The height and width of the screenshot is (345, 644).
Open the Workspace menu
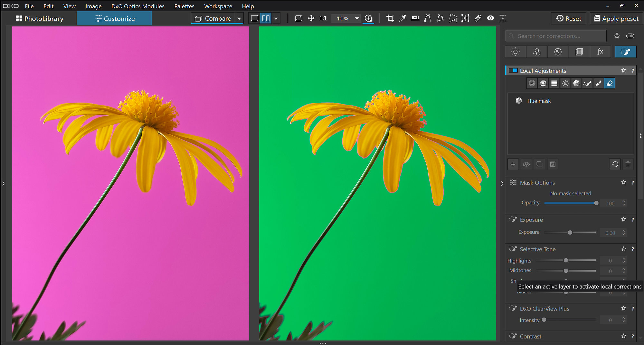[x=218, y=6]
